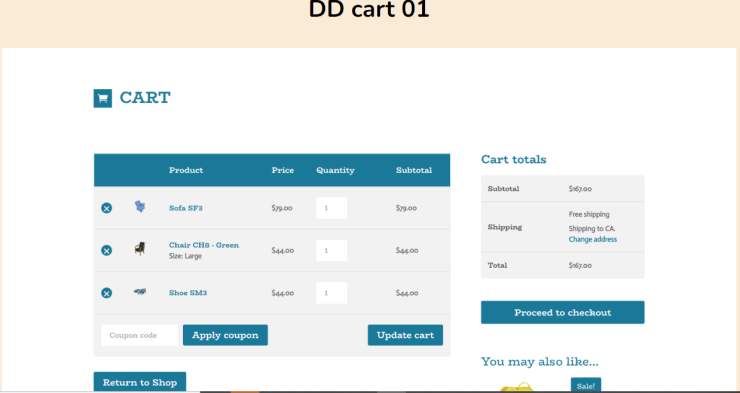Click the Update cart button
Viewport: 740px width, 393px height.
coord(405,335)
